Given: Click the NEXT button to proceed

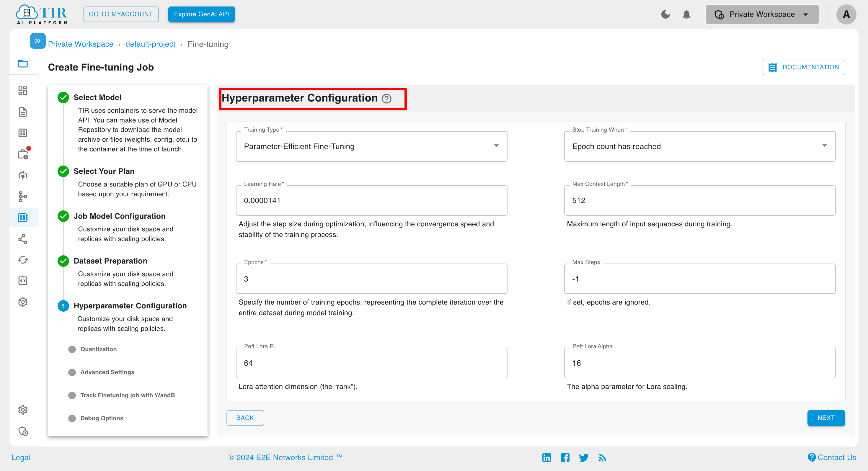Looking at the screenshot, I should [826, 418].
